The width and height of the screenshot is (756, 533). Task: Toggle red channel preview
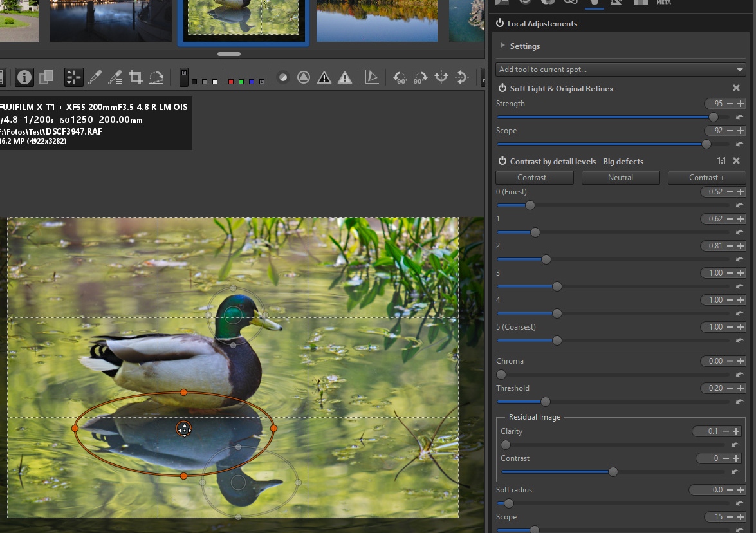coord(231,82)
